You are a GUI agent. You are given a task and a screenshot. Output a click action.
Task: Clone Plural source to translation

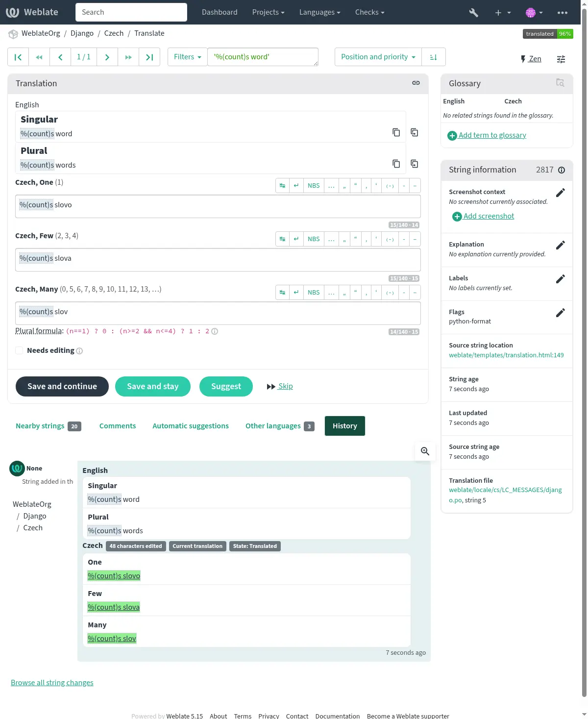coord(415,164)
